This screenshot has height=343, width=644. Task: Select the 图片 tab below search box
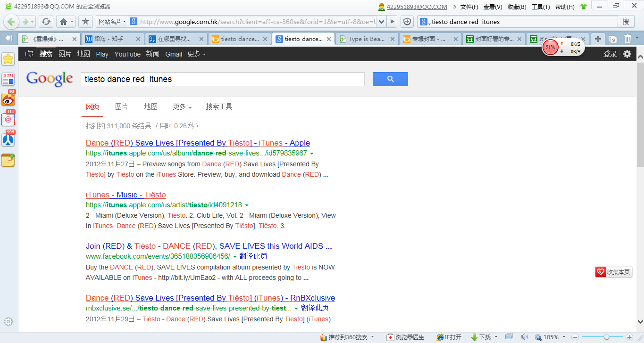click(x=121, y=107)
